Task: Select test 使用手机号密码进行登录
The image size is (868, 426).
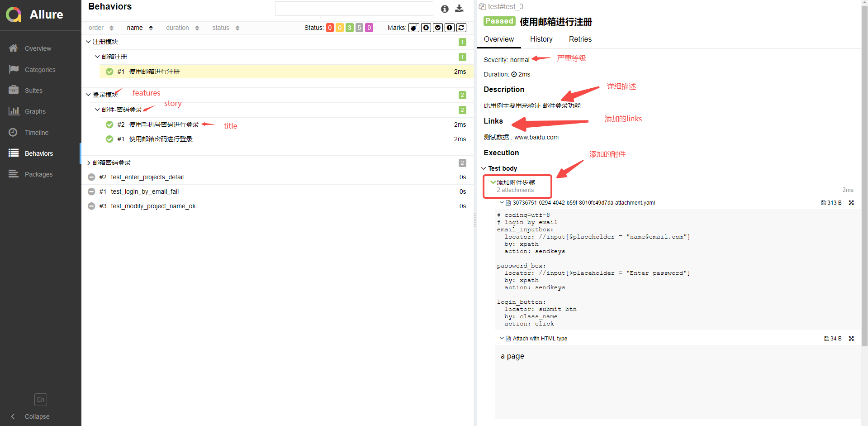Action: pyautogui.click(x=286, y=124)
